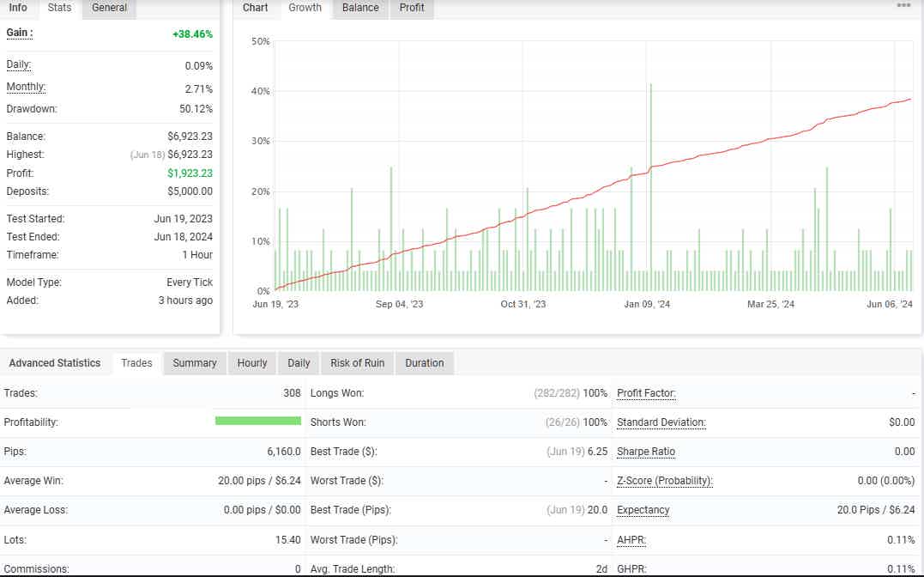Click the Daily label link
Image resolution: width=924 pixels, height=577 pixels.
point(18,65)
